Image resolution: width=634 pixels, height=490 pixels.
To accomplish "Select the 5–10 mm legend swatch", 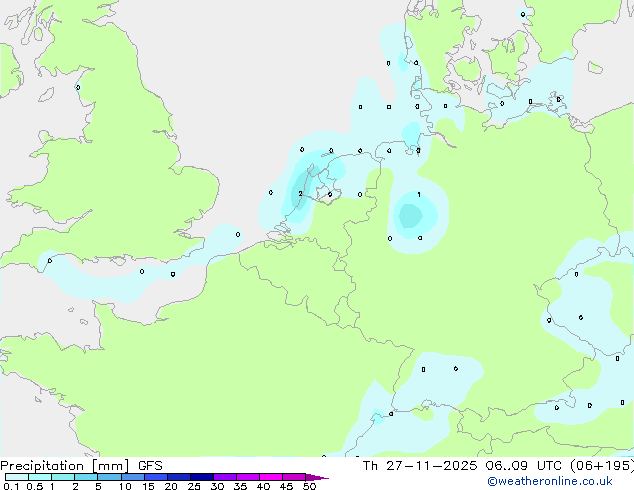I will click(110, 477).
